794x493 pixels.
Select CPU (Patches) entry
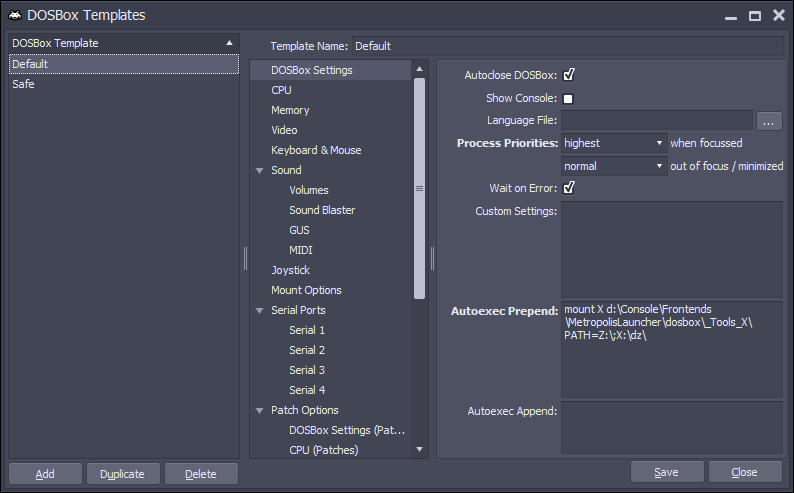click(x=324, y=450)
